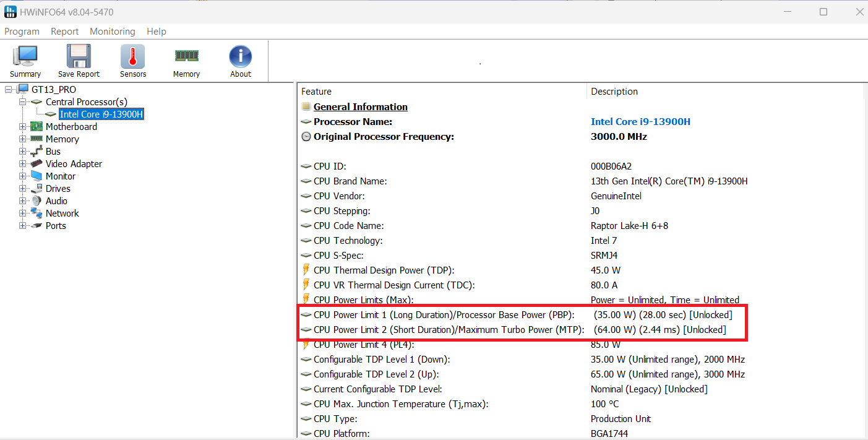Viewport: 868px width, 440px height.
Task: Maximize the HWiNFO64 window
Action: [x=823, y=12]
